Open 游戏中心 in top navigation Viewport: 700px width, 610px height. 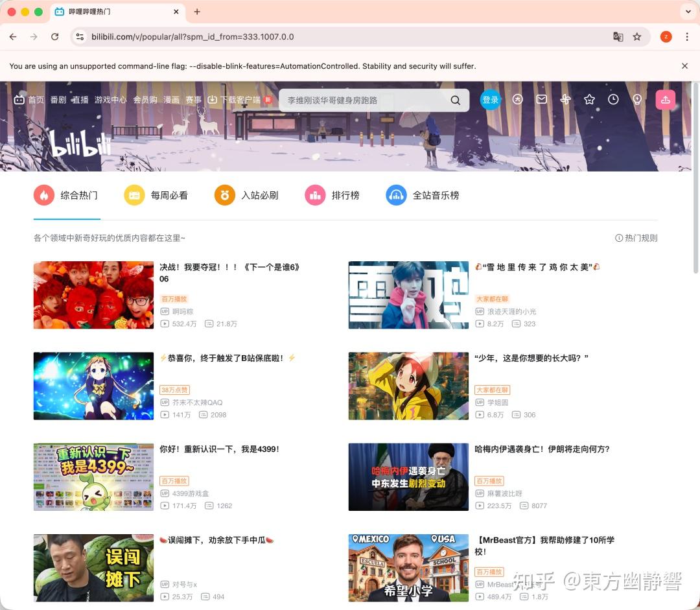tap(111, 100)
